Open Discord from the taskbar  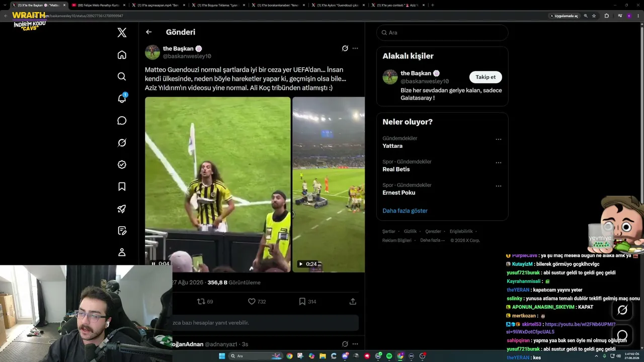[345, 356]
